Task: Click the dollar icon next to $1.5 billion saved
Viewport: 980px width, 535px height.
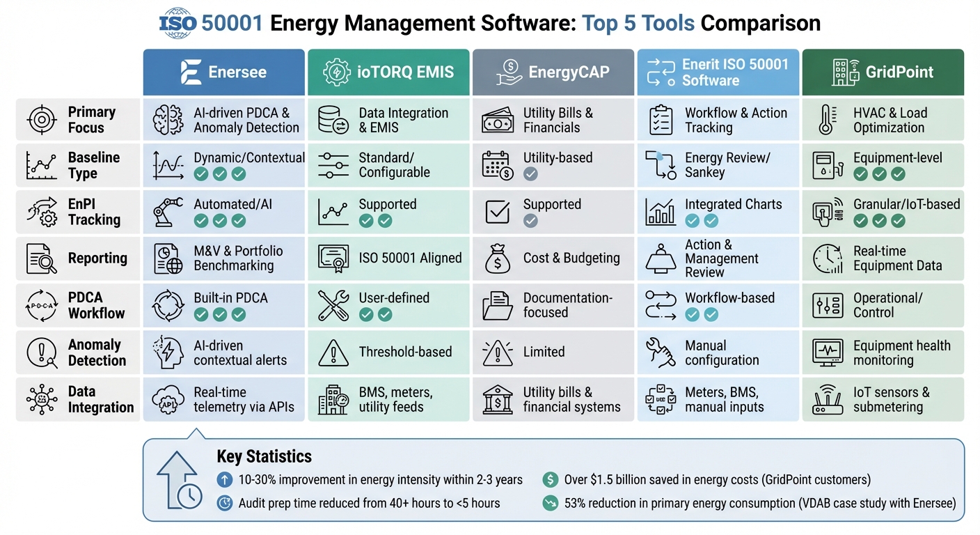Action: tap(550, 479)
